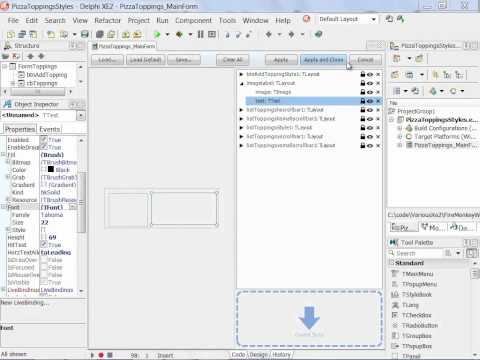Expand the Font property in the Object Inspector
The image size is (480, 360).
click(x=3, y=207)
